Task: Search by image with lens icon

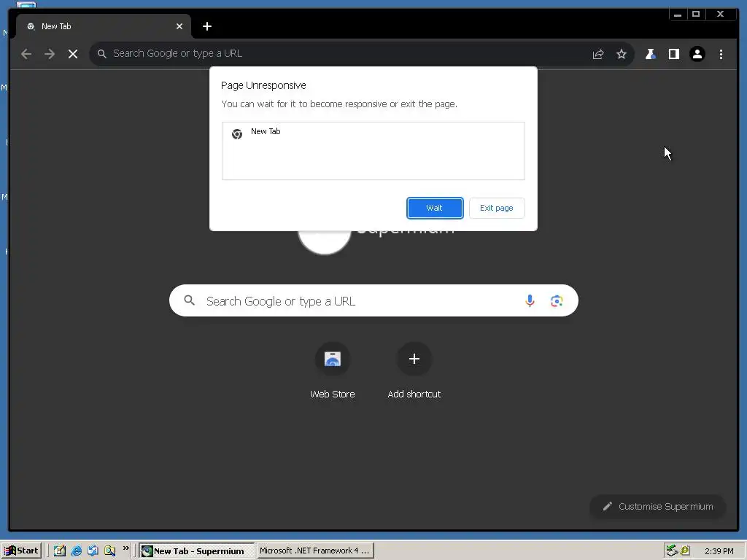Action: point(557,301)
